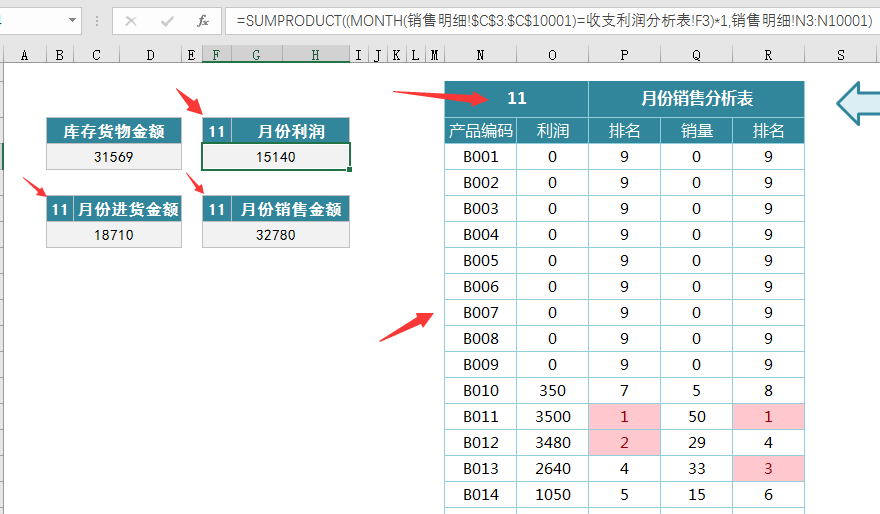The height and width of the screenshot is (514, 880).
Task: Select the purchase amount cell 18710
Action: [114, 235]
